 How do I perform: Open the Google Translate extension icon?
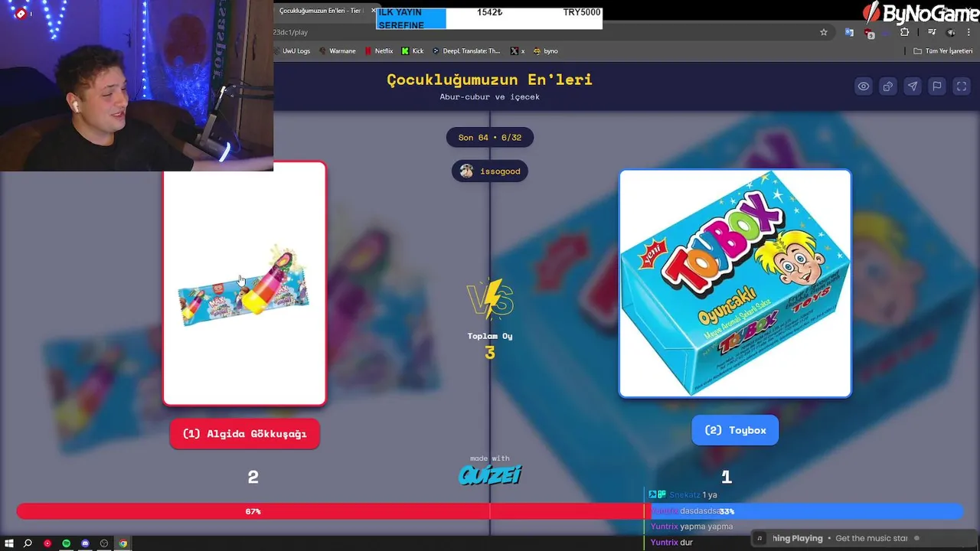tap(849, 32)
